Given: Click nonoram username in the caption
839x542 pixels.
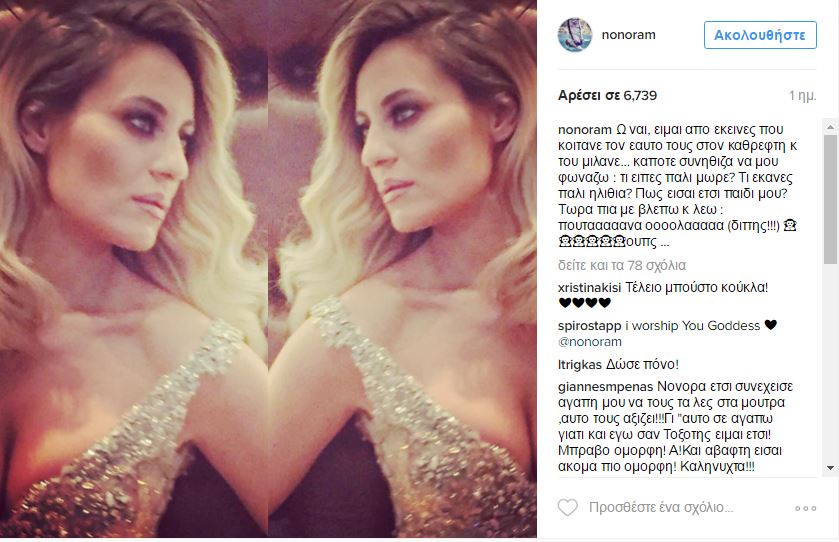Looking at the screenshot, I should click(x=584, y=130).
